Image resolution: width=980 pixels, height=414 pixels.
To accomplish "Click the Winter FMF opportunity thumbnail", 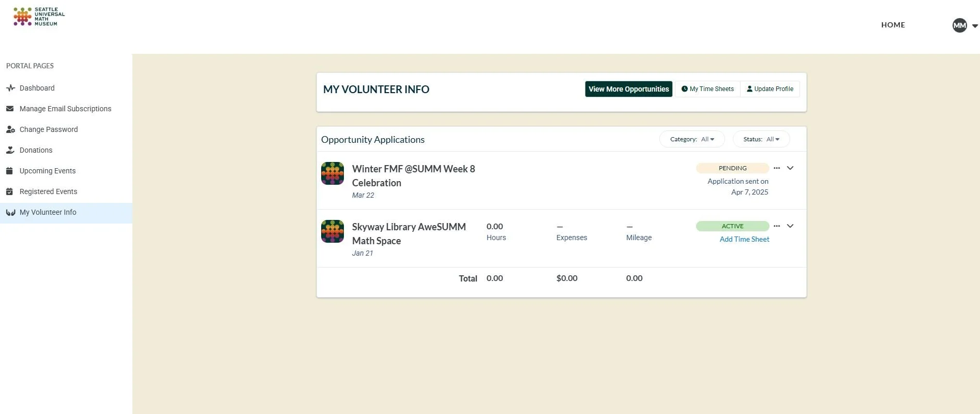I will 333,173.
